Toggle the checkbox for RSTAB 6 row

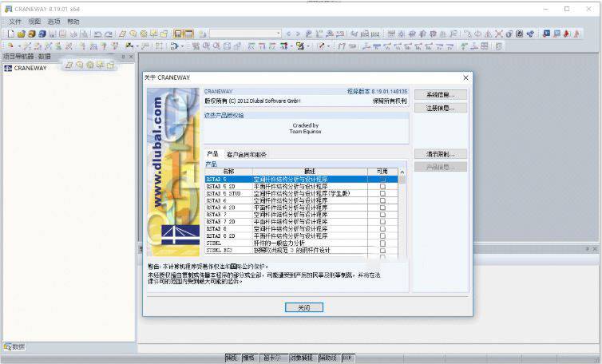tap(382, 200)
